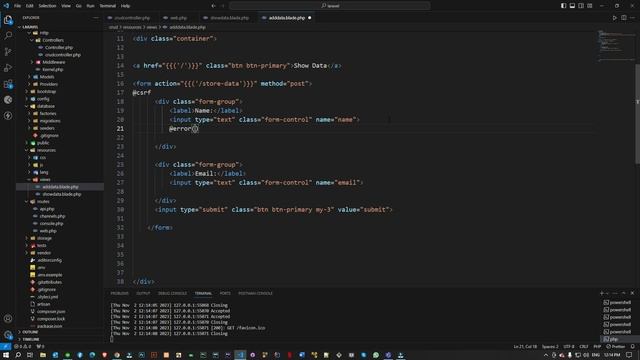Image resolution: width=640 pixels, height=360 pixels.
Task: Collapse the Controllers folder
Action: tap(53, 40)
